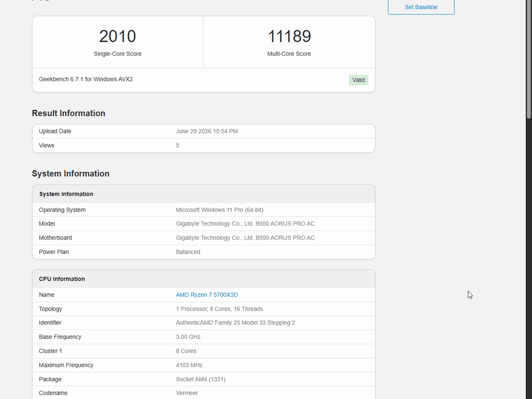Viewport: 532px width, 399px height.
Task: Click the Topology label
Action: click(50, 309)
